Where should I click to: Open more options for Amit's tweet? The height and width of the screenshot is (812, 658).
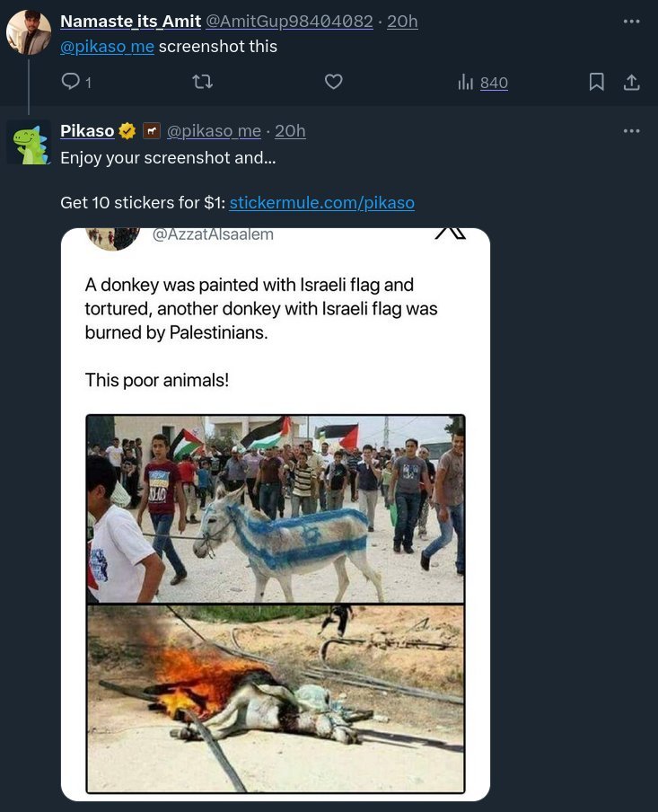631,21
